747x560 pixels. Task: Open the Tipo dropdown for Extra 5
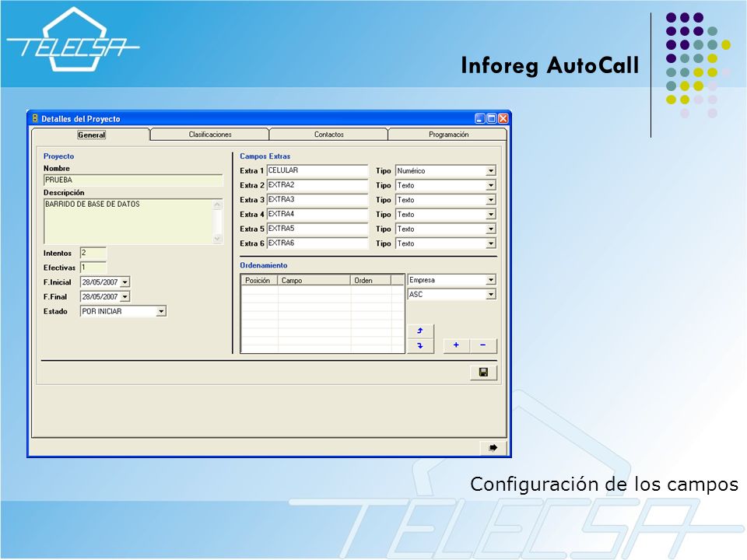coord(491,229)
